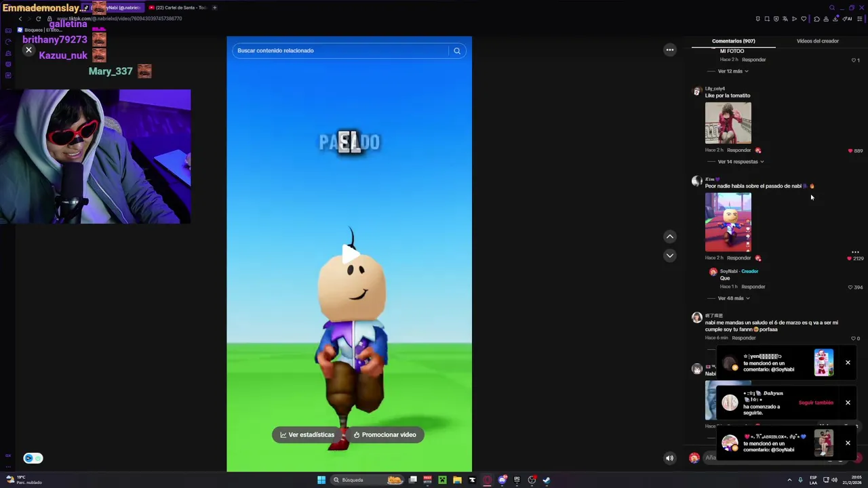Click the taskbar Búsqueda search box
This screenshot has height=488, width=868.
368,480
